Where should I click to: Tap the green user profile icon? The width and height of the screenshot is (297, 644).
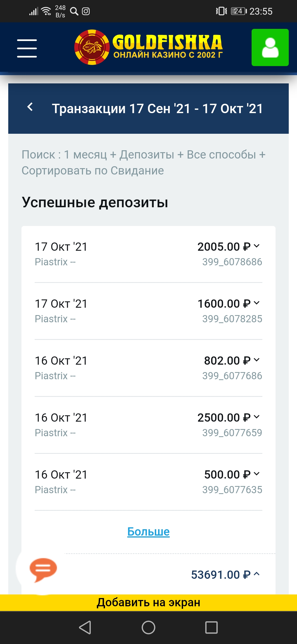coord(270,47)
